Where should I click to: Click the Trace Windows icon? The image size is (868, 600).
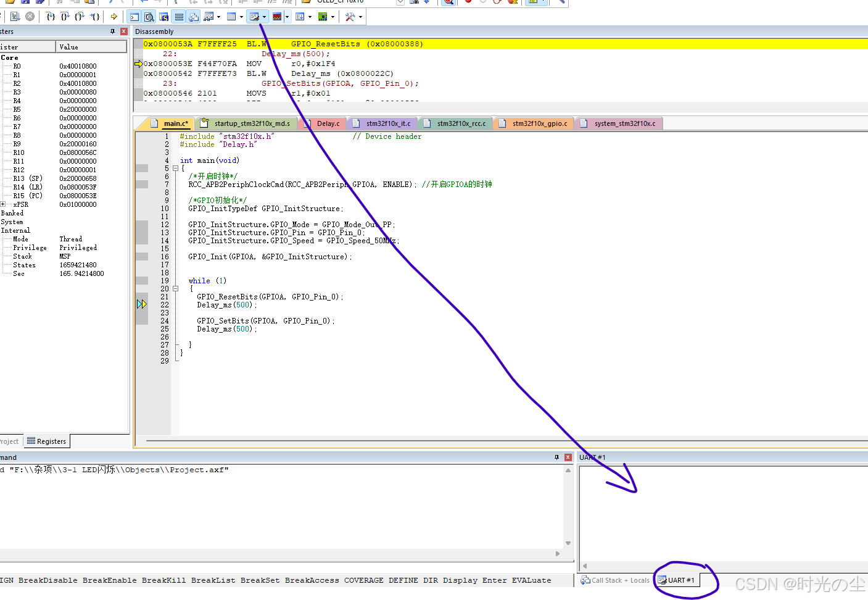point(300,17)
